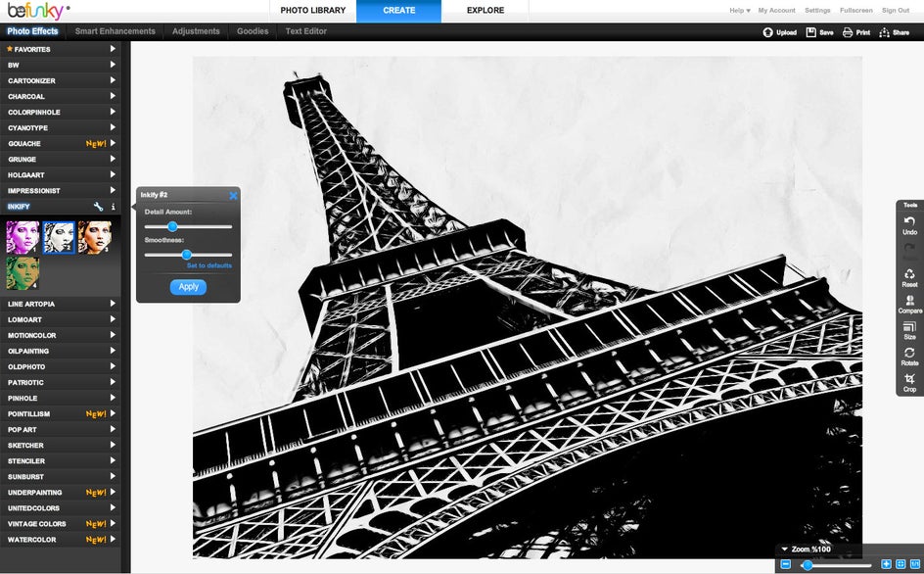Close the Inkify #2 settings popup
The width and height of the screenshot is (924, 574).
point(233,195)
